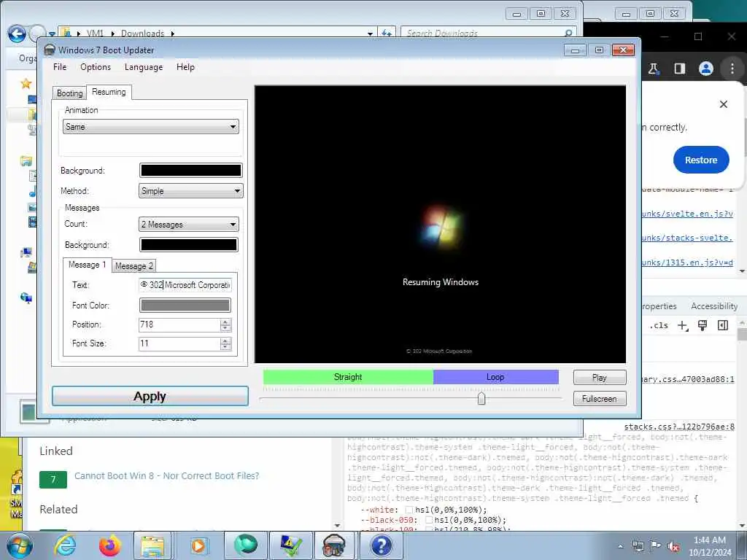Screen dimensions: 747x560
Task: Open the stacks-svelte link in DevTools
Action: pos(687,238)
